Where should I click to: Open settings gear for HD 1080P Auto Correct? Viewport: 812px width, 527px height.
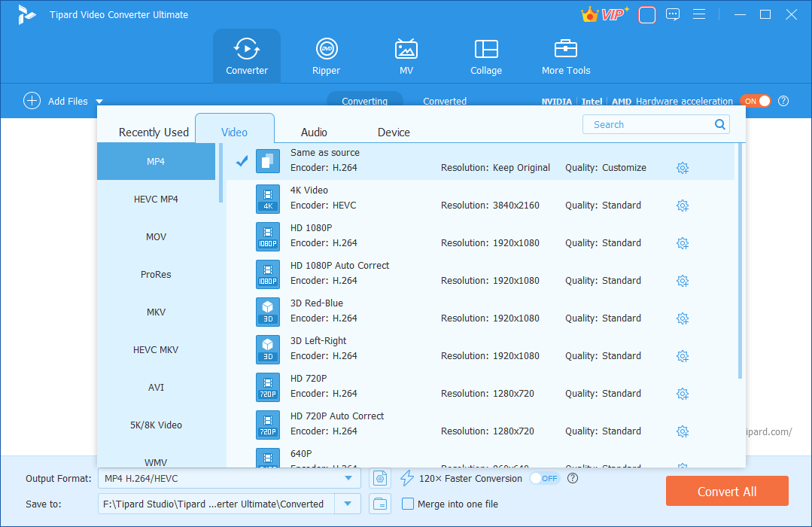pos(683,281)
